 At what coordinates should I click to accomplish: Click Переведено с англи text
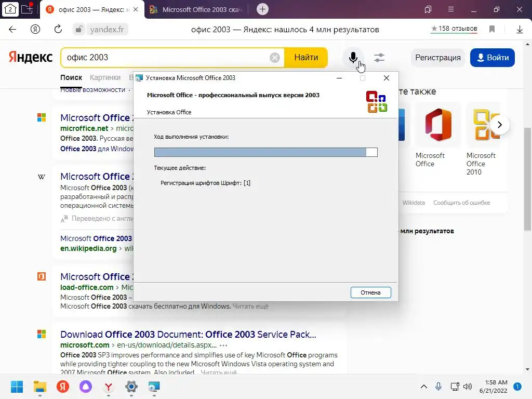coord(102,219)
